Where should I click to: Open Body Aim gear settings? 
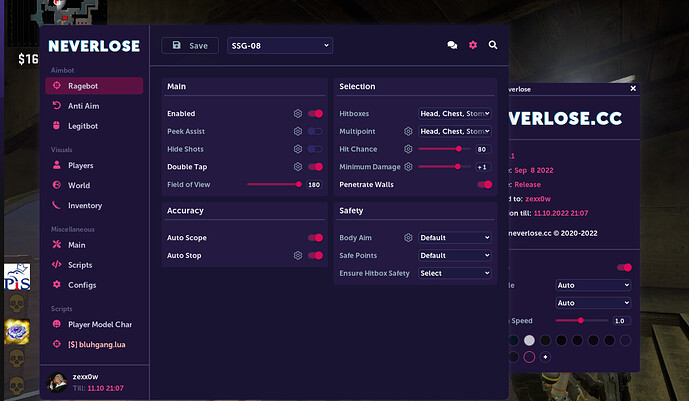[408, 238]
